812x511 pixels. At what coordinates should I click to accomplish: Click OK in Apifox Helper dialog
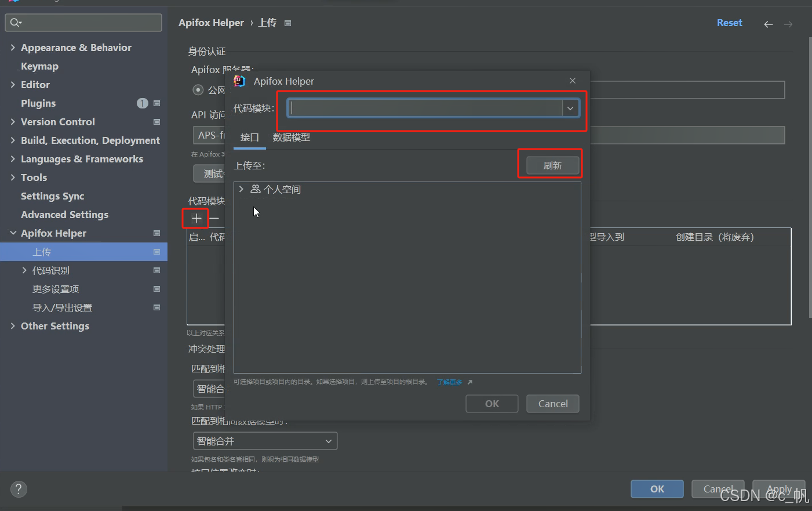click(x=492, y=404)
